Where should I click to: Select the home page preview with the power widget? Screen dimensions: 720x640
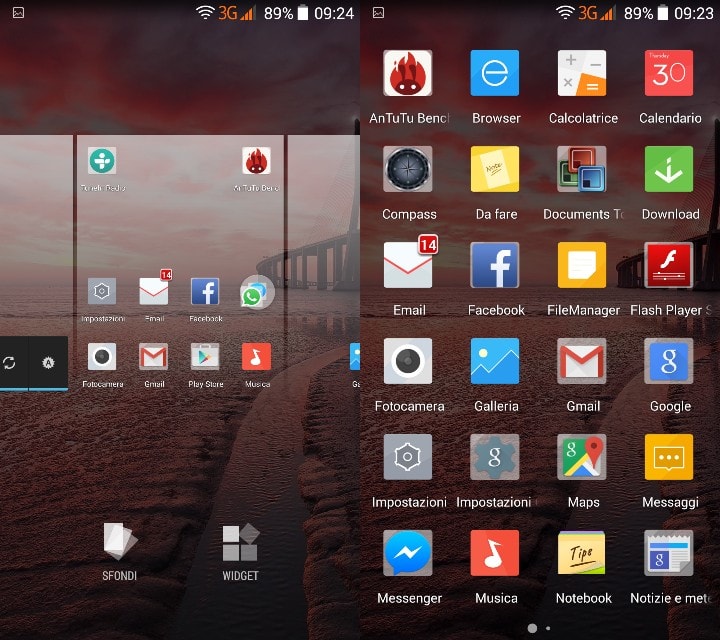tap(36, 264)
